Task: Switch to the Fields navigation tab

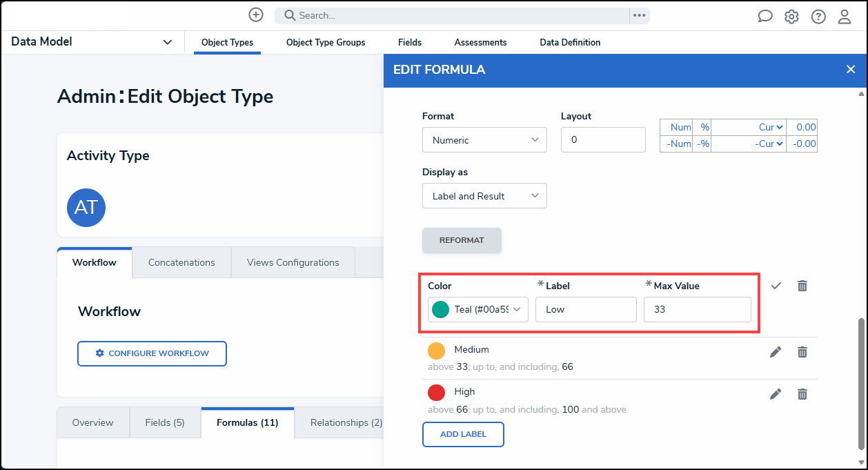Action: click(x=410, y=42)
